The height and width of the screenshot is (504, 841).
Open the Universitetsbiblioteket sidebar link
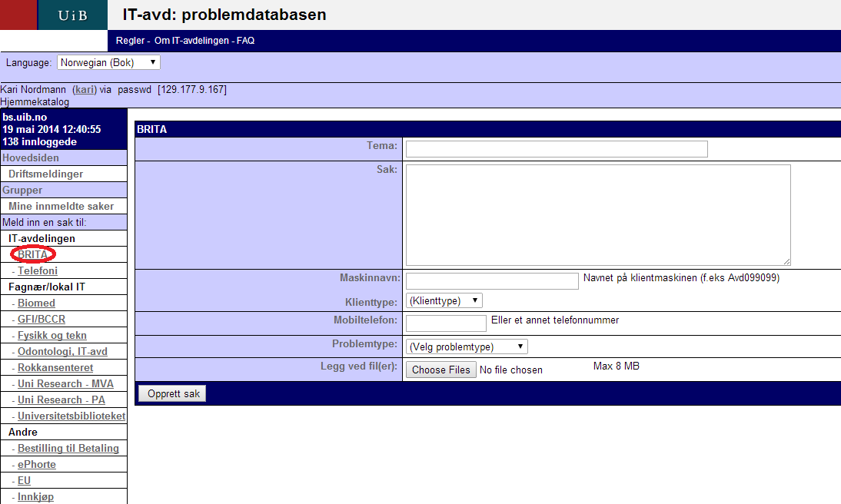71,416
